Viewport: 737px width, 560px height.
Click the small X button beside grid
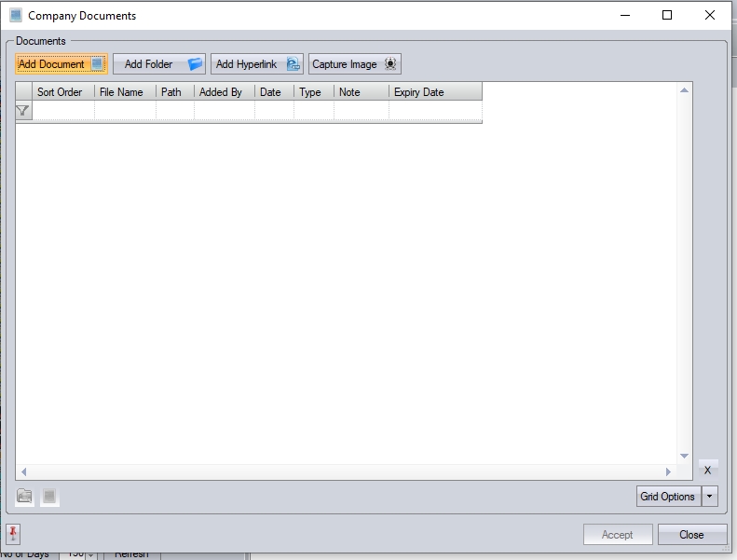708,471
